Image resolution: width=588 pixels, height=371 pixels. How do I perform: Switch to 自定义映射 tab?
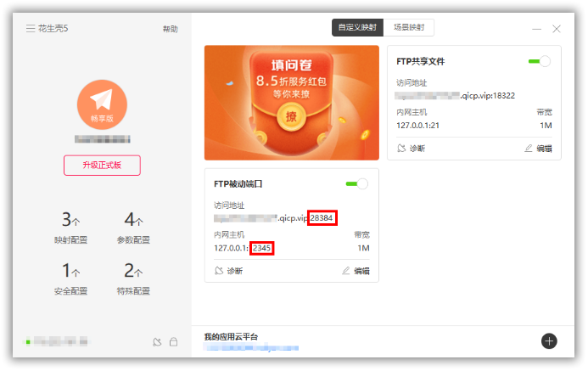357,28
